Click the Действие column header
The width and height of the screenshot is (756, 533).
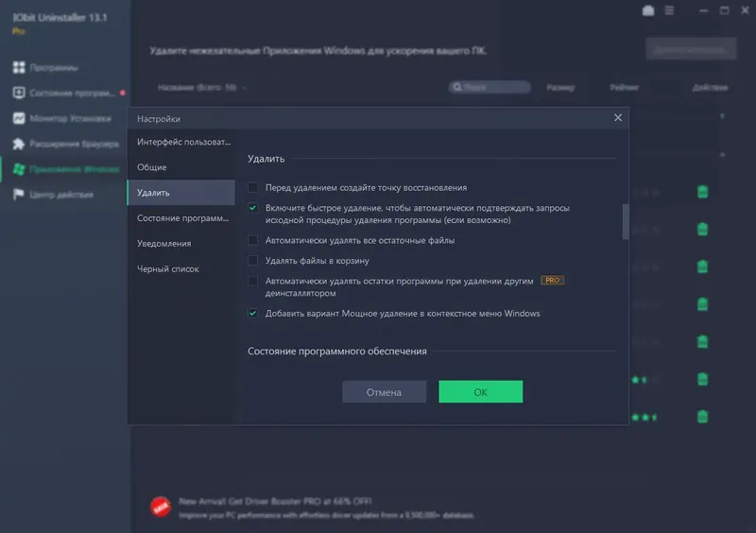click(711, 87)
